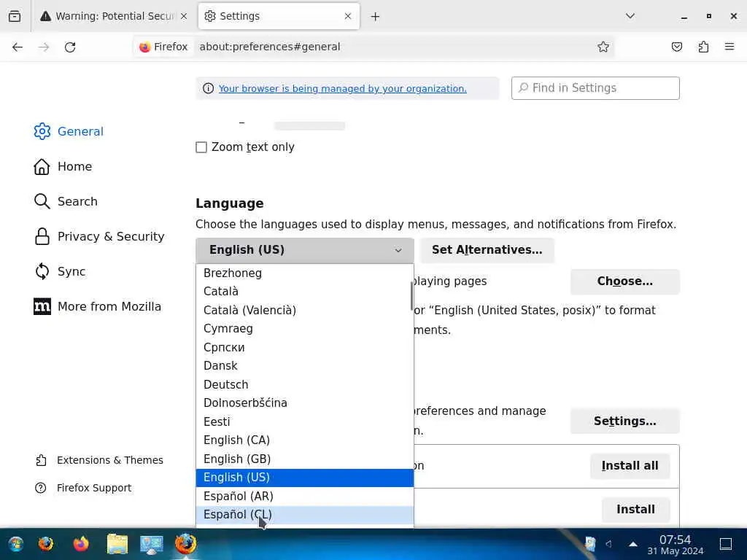Close the Warning: Potential Security tab
747x560 pixels.
point(184,16)
